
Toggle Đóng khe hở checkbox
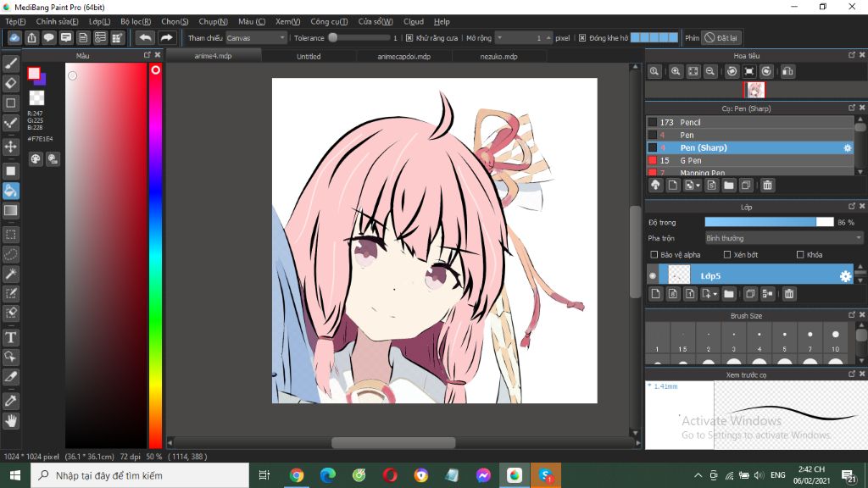pyautogui.click(x=582, y=38)
